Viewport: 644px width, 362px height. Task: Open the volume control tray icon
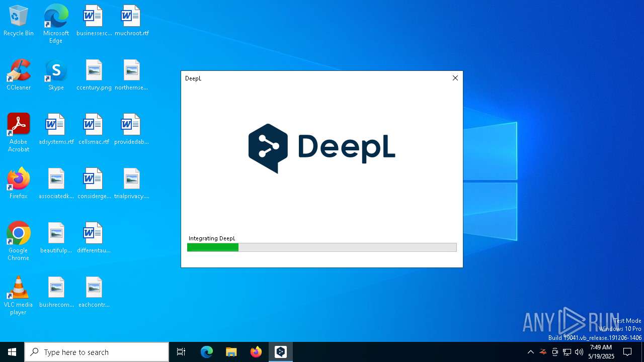click(579, 352)
